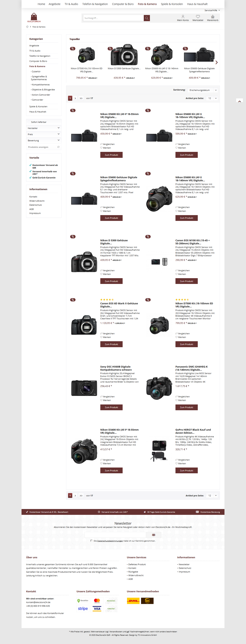Submit newsletter via envelope button
Image resolution: width=246 pixels, height=644 pixels.
pyautogui.click(x=154, y=535)
